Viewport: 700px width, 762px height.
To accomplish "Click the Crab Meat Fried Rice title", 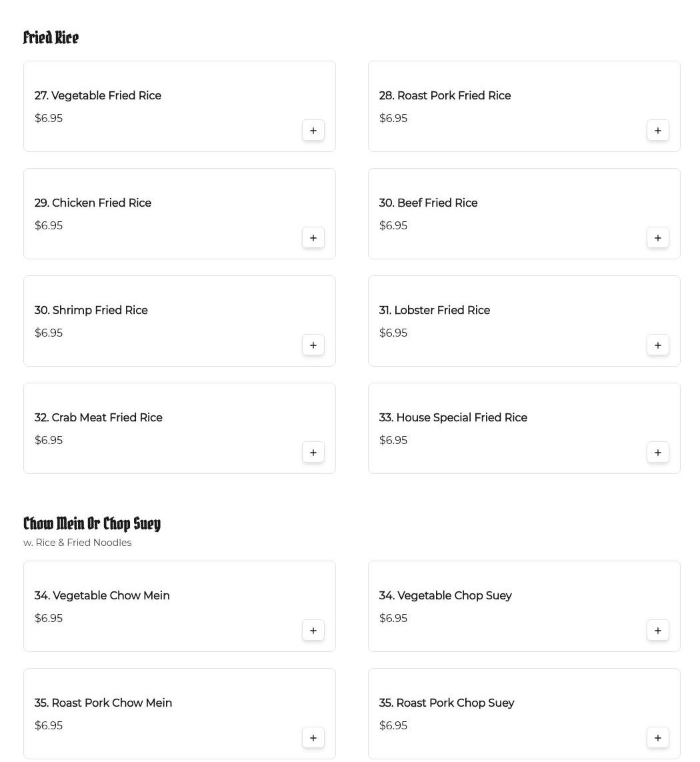I will point(98,418).
